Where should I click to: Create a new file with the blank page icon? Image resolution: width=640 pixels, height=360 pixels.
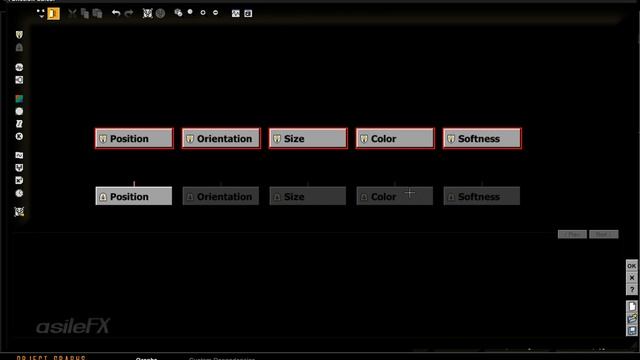click(x=632, y=306)
